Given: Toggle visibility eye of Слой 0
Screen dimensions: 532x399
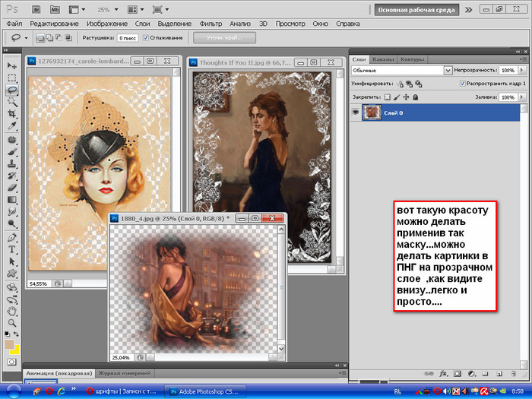Looking at the screenshot, I should [x=356, y=112].
